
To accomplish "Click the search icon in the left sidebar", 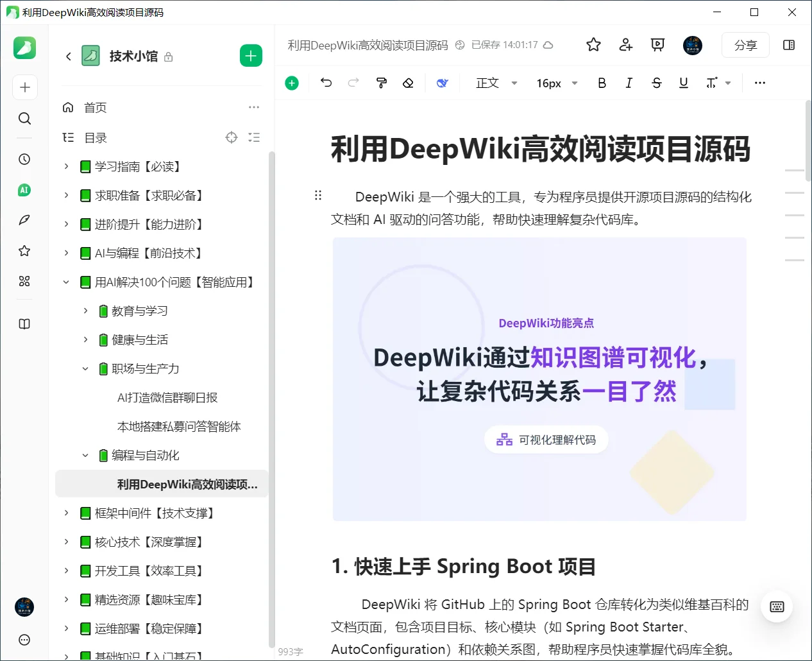I will [24, 118].
